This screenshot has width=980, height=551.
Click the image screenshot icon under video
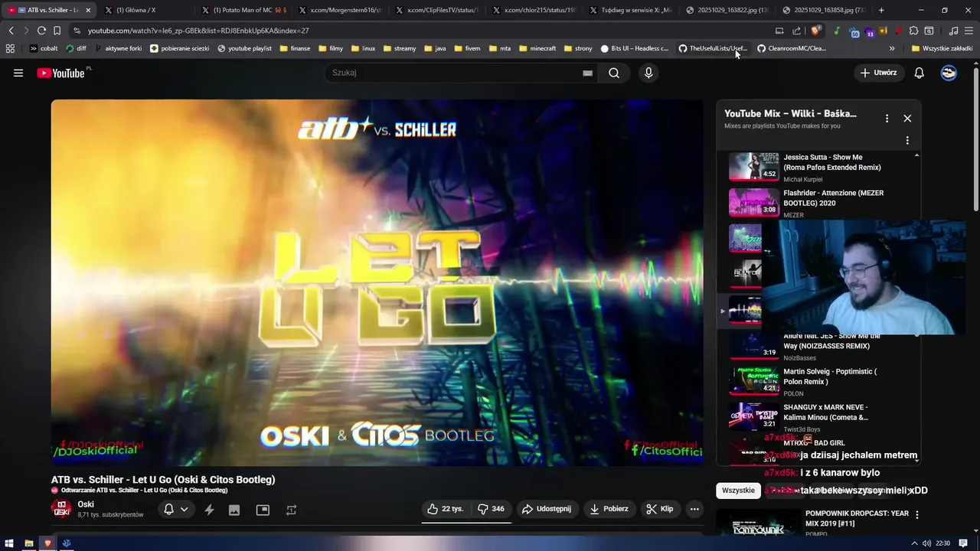pyautogui.click(x=234, y=510)
